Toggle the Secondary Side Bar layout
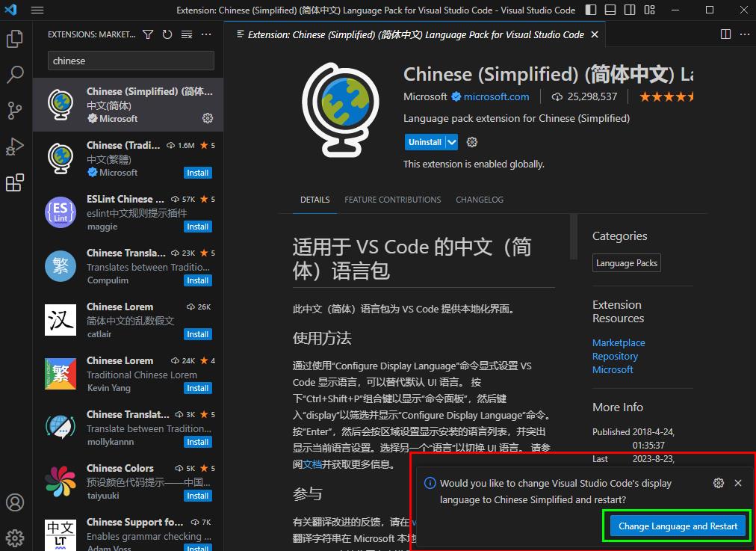The width and height of the screenshot is (756, 551). click(630, 10)
